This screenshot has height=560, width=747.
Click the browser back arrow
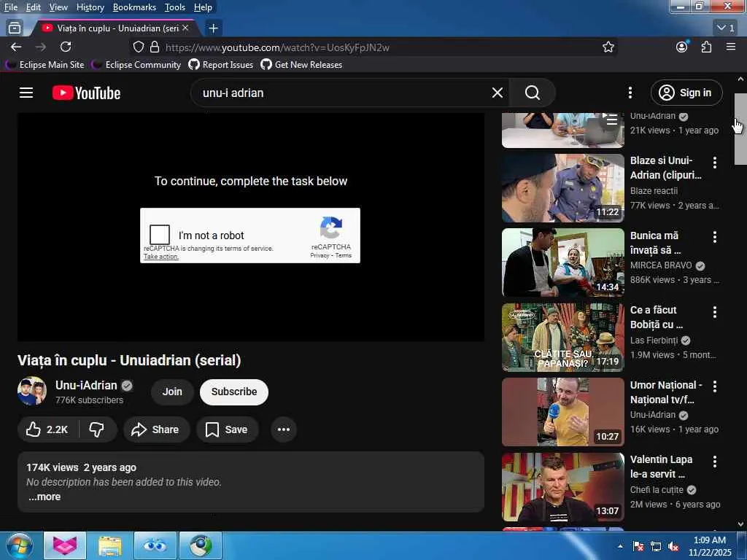pos(16,47)
